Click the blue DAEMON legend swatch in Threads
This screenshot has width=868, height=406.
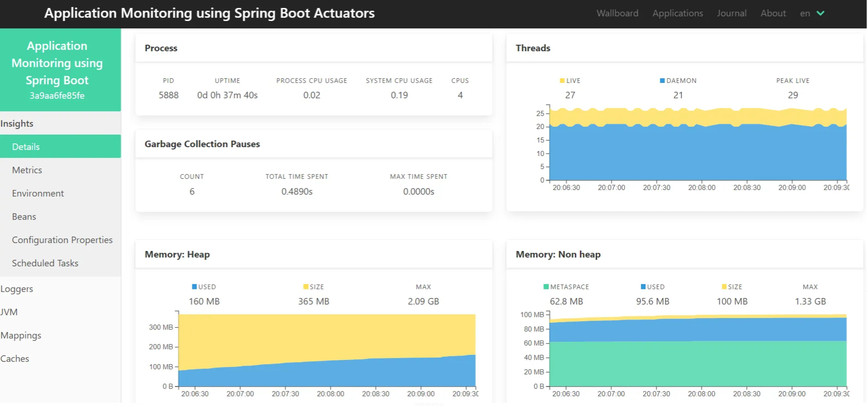coord(662,81)
